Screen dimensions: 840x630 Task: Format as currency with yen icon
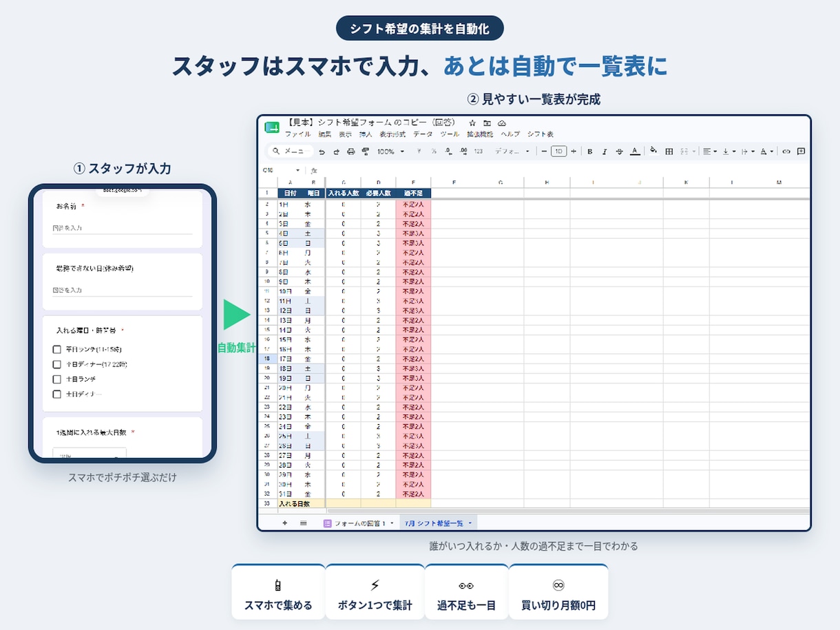(x=419, y=151)
